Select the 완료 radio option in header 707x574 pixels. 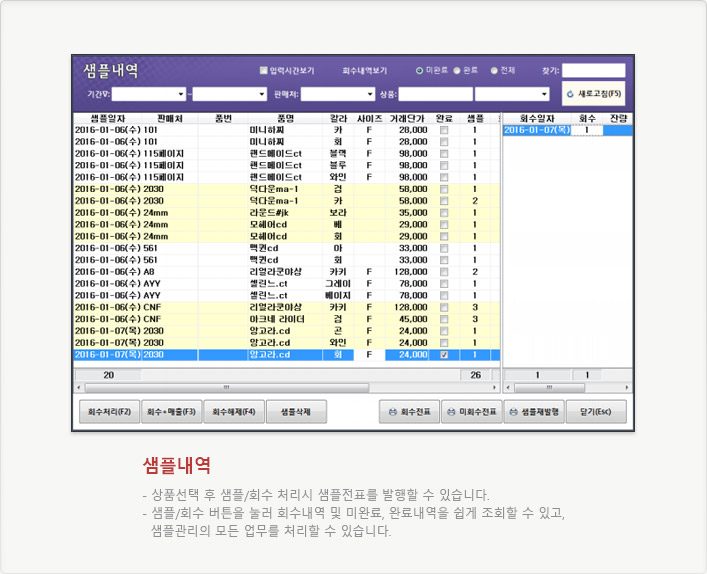(x=457, y=70)
